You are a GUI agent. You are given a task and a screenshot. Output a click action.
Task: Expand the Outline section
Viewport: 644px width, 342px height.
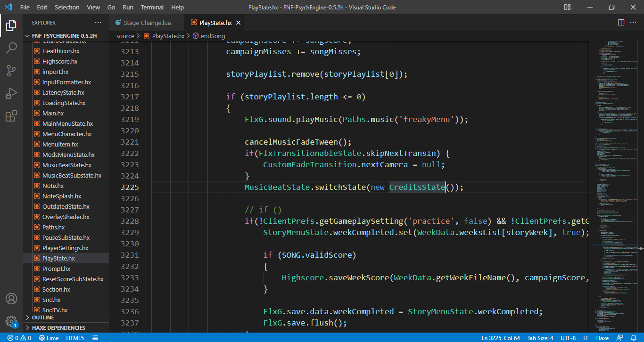[66, 318]
